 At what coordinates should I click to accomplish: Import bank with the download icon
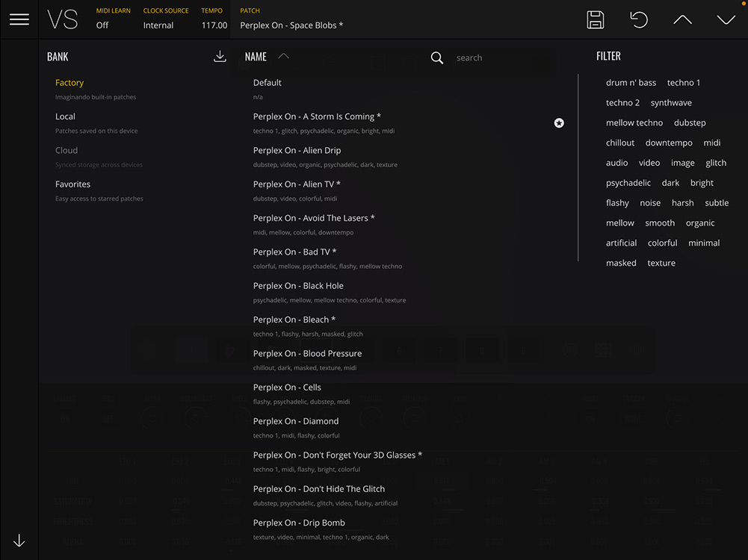[220, 56]
